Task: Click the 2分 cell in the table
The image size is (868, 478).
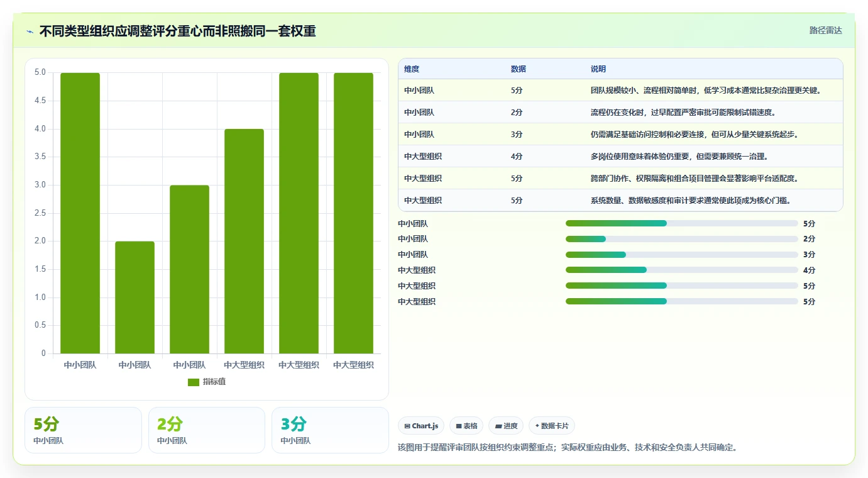Action: pyautogui.click(x=517, y=113)
